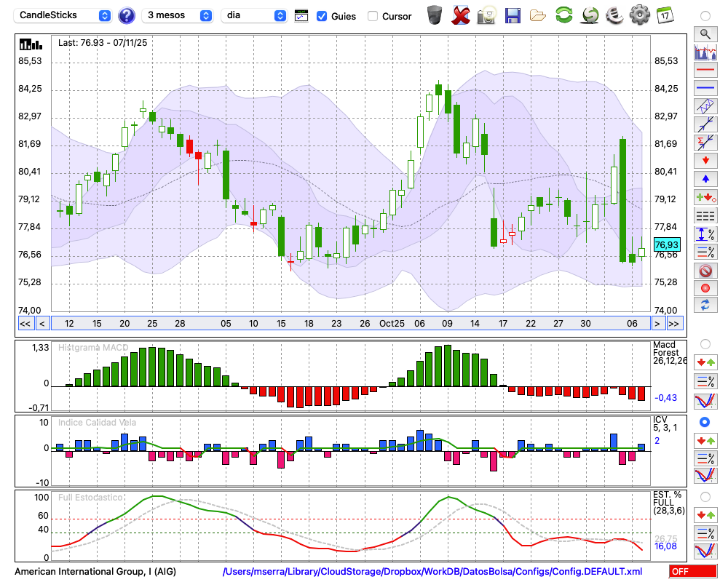
Task: Enable the Cursor checkbox
Action: (x=373, y=15)
